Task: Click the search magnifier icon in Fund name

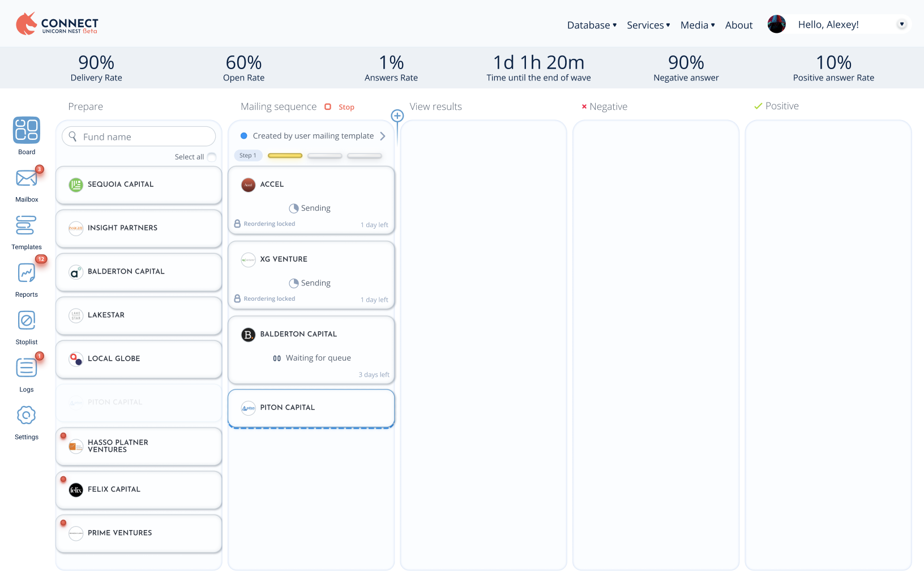Action: (x=73, y=136)
